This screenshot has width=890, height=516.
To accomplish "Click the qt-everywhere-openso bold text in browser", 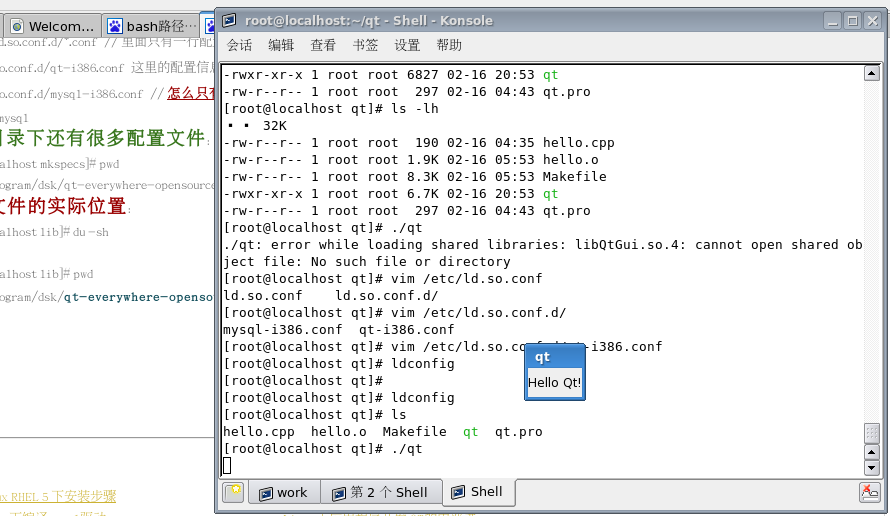I will [138, 297].
